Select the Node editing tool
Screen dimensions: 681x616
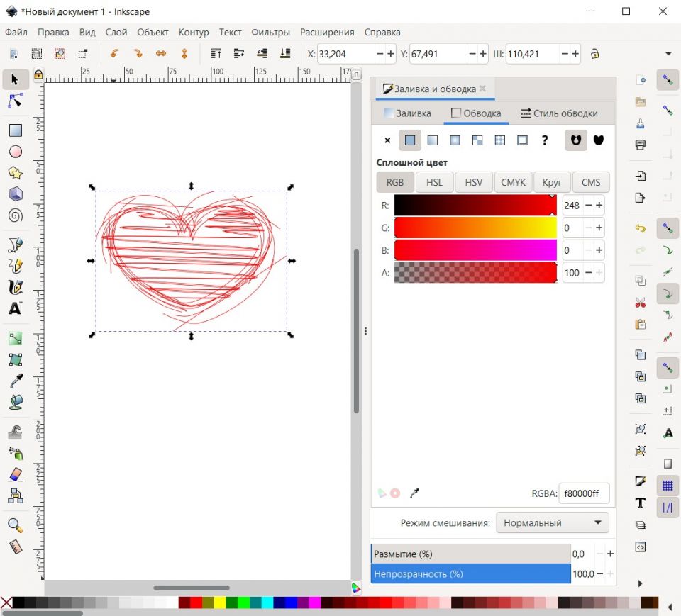[15, 101]
